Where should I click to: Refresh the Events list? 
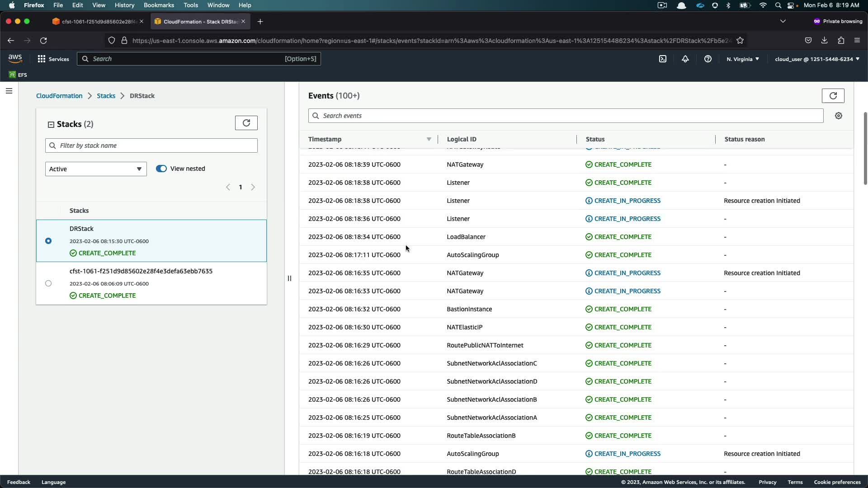point(833,96)
